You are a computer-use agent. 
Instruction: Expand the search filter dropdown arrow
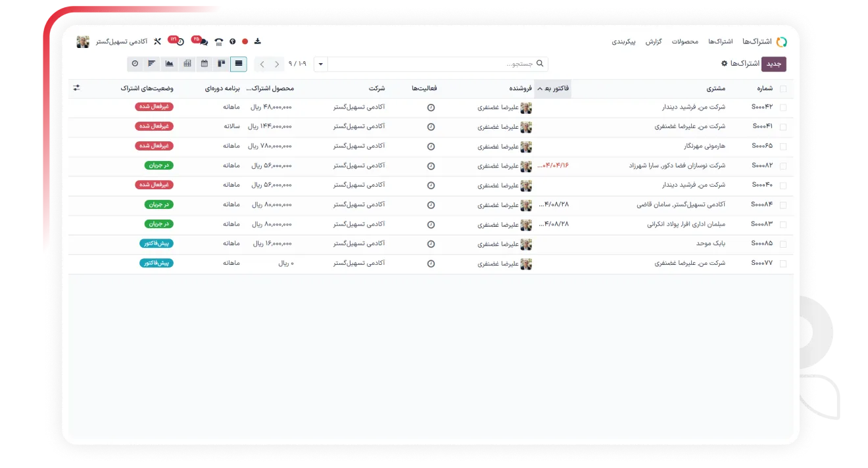[x=320, y=64]
